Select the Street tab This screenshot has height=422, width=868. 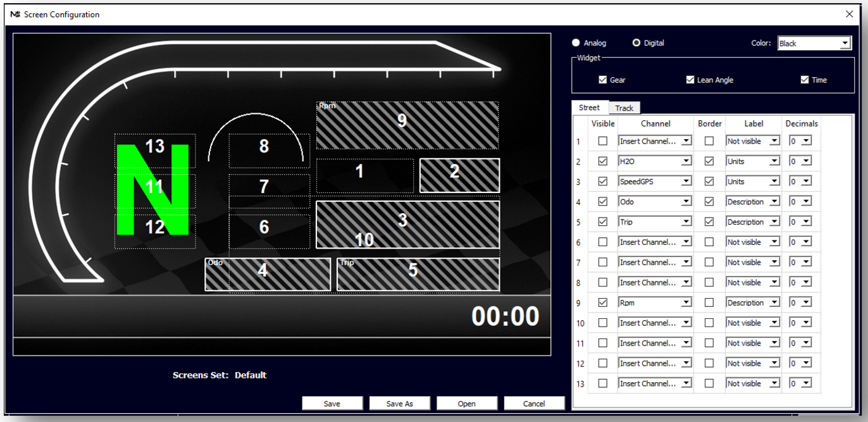(x=589, y=108)
